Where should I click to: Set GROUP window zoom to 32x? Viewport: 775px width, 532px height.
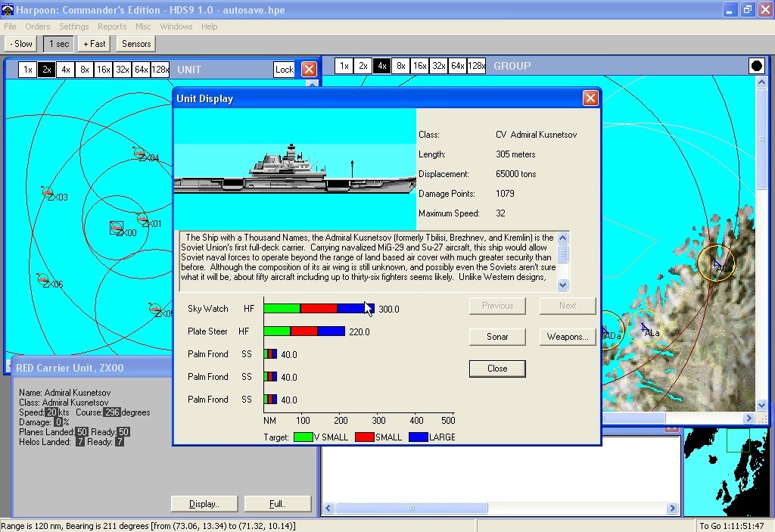tap(438, 66)
